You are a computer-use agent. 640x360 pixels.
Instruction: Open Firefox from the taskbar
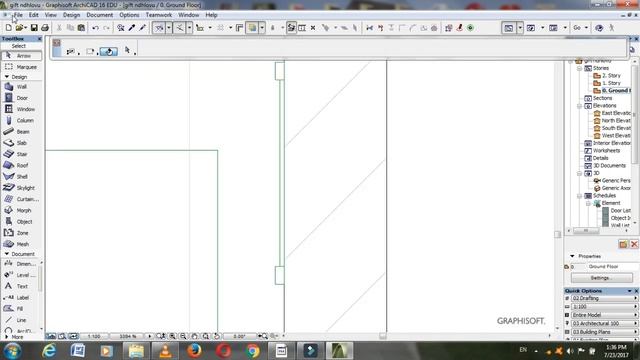(195, 351)
